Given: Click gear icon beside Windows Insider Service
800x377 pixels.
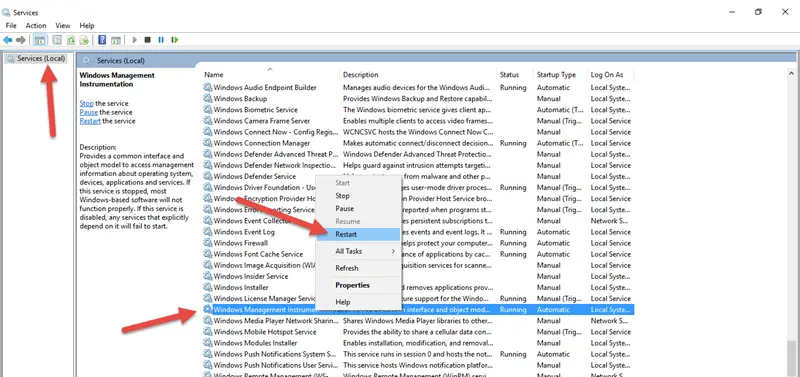Looking at the screenshot, I should click(x=208, y=276).
